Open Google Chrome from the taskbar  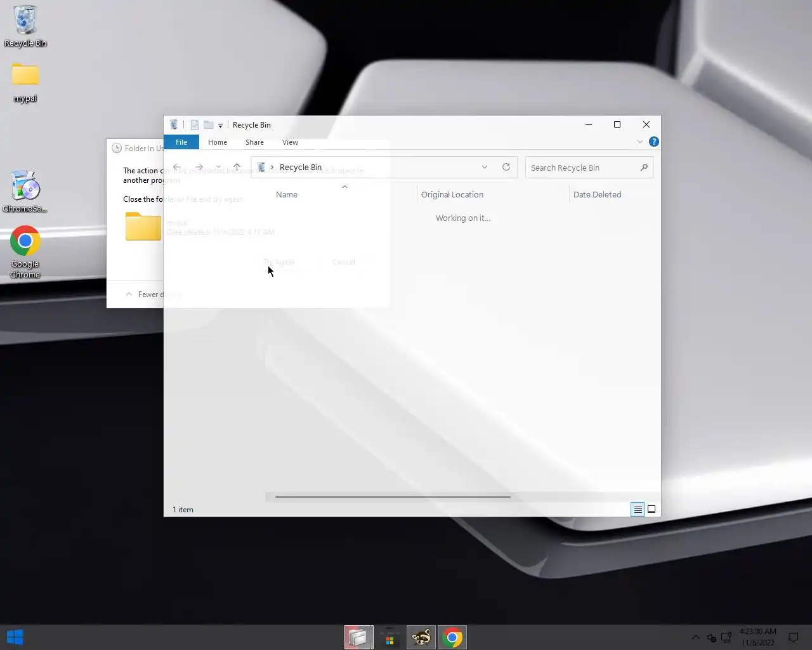pyautogui.click(x=452, y=637)
